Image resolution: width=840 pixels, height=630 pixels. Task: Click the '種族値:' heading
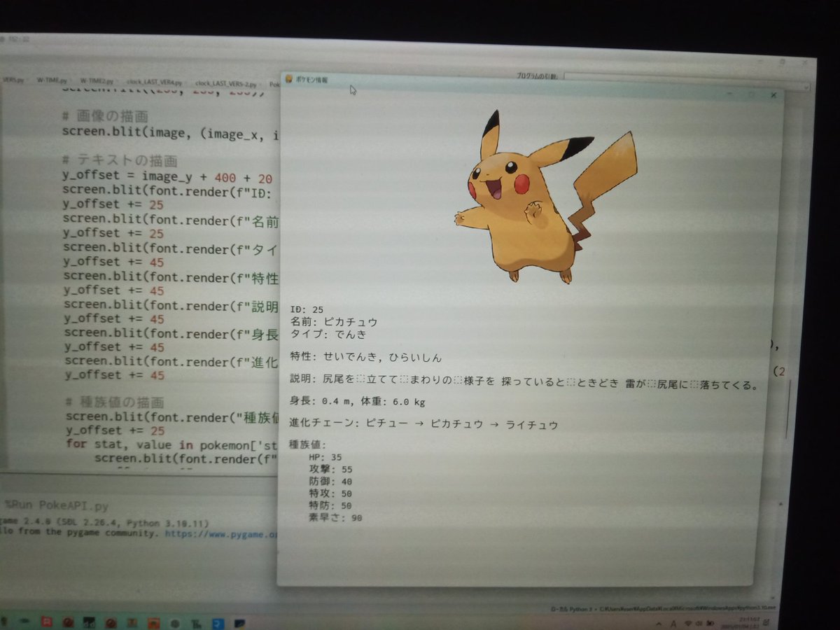tap(308, 444)
